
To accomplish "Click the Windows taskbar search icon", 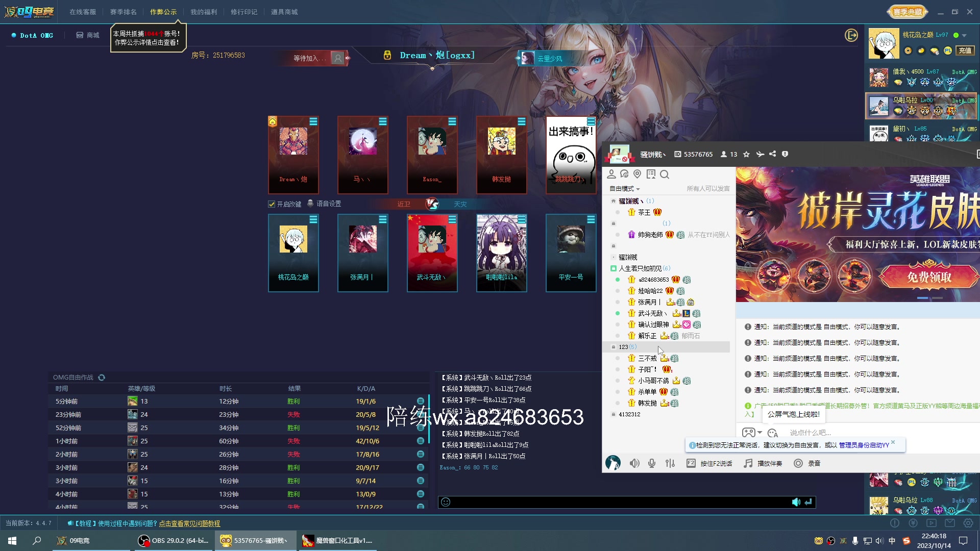I will (37, 540).
